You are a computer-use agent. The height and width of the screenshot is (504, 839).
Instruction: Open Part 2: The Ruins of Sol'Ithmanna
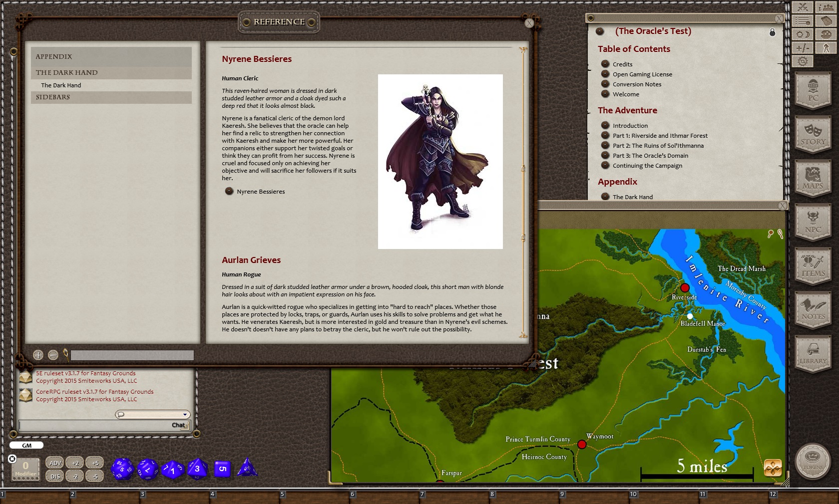pos(657,145)
